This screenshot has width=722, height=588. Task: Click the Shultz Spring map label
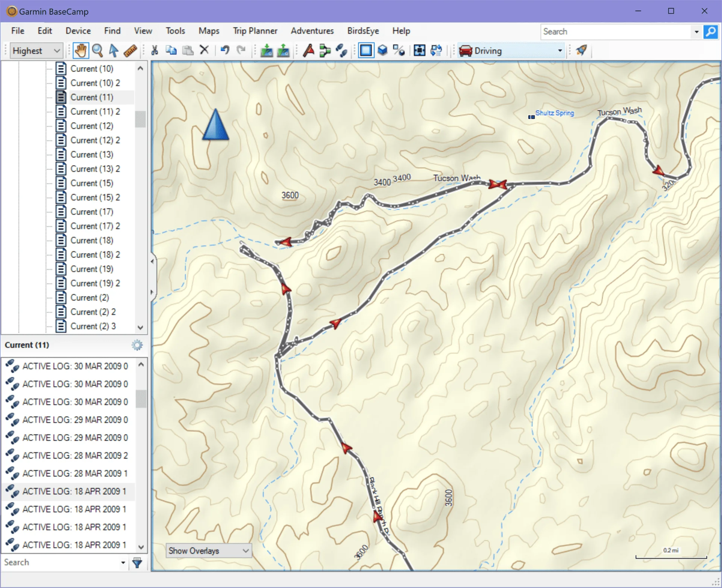(x=554, y=113)
